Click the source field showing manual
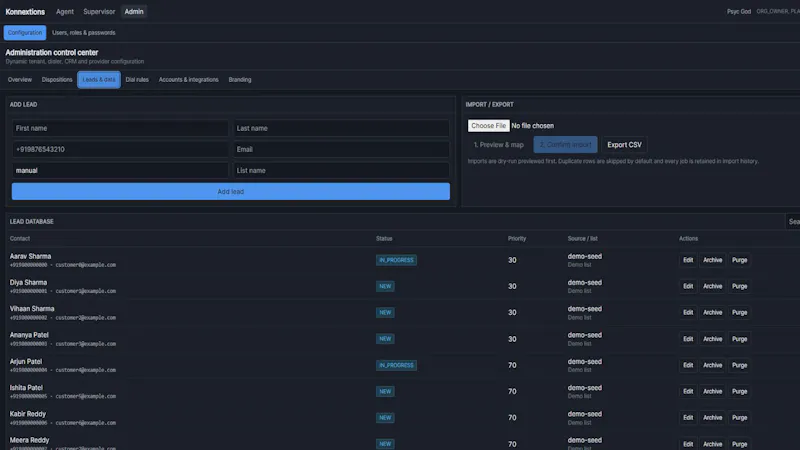 click(120, 170)
